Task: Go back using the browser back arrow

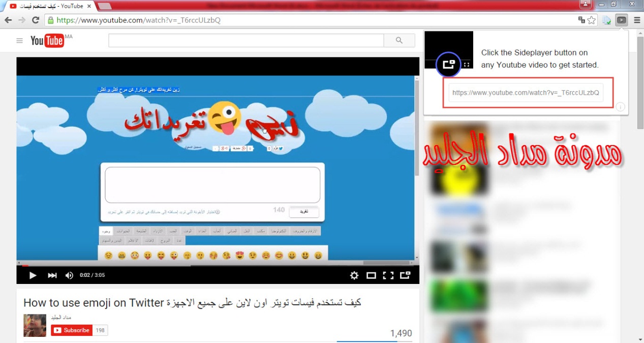Action: coord(8,20)
